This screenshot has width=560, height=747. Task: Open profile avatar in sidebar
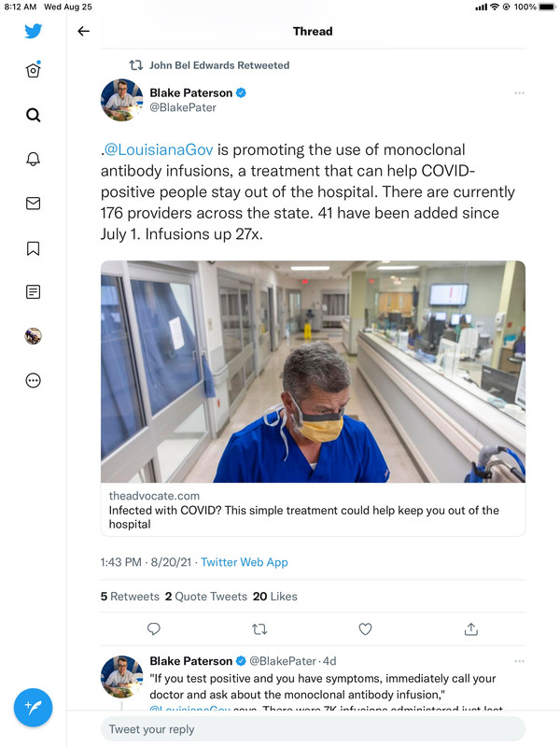tap(33, 336)
